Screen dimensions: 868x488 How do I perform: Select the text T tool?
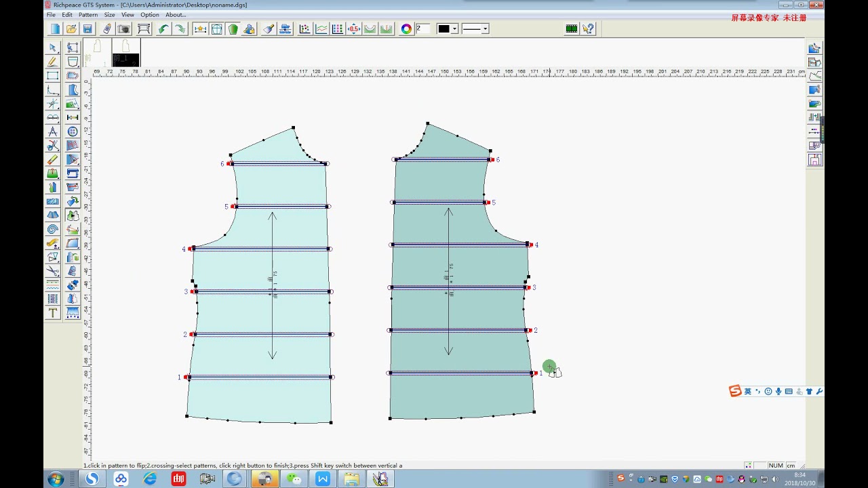click(52, 313)
